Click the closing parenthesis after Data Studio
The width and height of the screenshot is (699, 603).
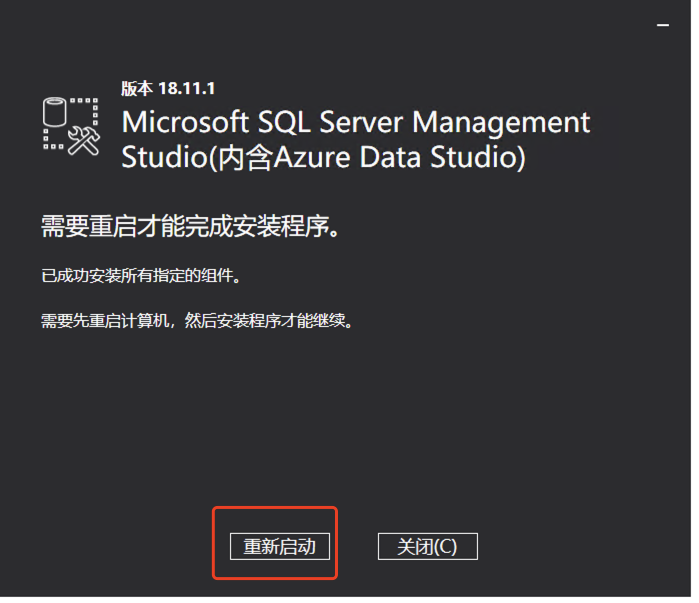tap(519, 158)
